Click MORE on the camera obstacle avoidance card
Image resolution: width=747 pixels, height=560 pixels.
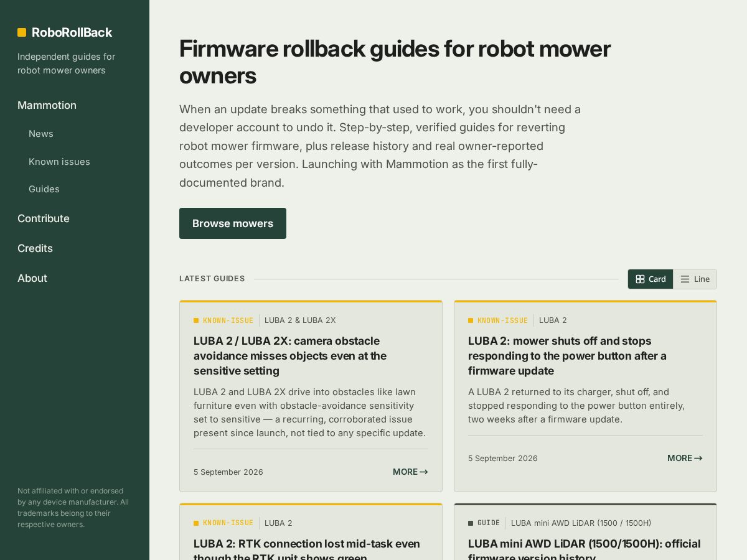[x=410, y=472]
